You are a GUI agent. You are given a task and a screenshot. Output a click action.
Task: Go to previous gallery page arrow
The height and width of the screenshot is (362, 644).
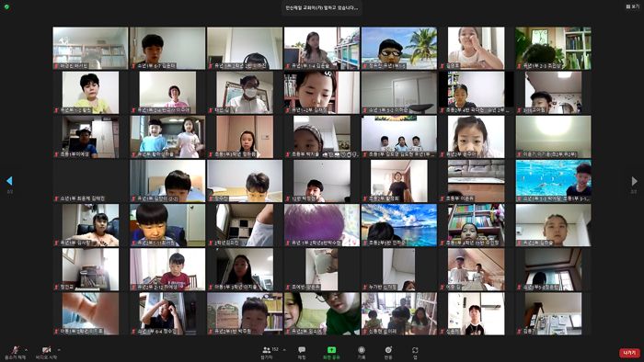pos(9,181)
